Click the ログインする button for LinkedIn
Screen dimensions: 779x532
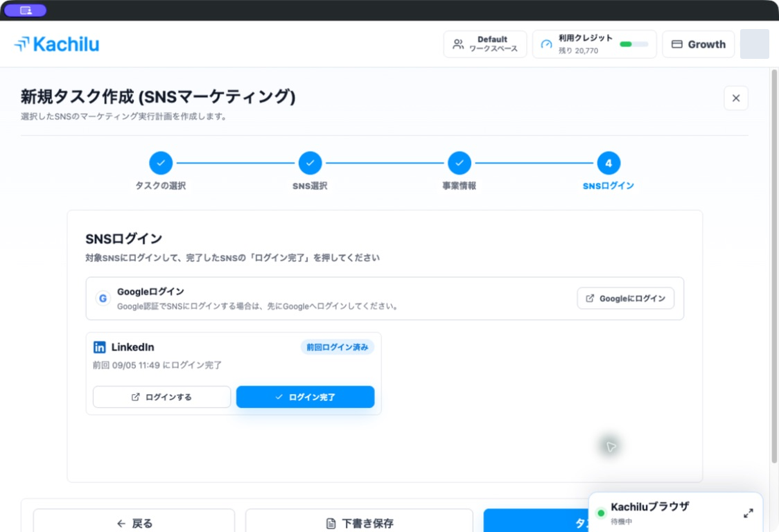[x=162, y=397]
